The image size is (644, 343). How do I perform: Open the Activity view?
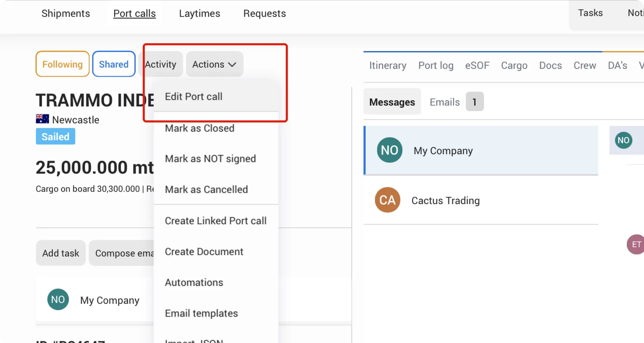pyautogui.click(x=161, y=64)
